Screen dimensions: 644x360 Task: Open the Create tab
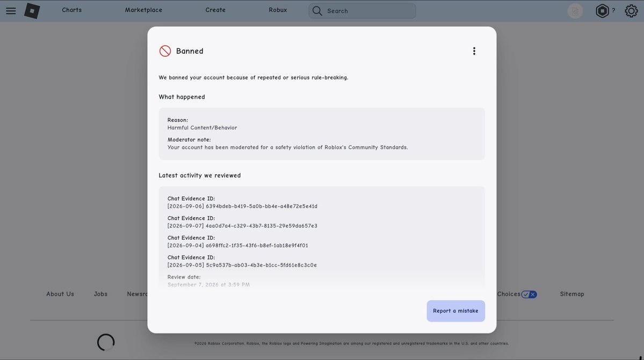215,10
